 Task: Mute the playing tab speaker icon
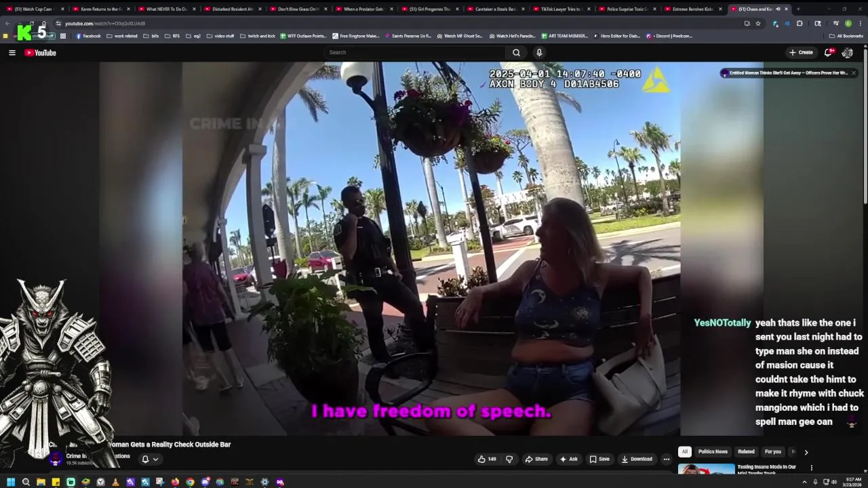coord(778,9)
